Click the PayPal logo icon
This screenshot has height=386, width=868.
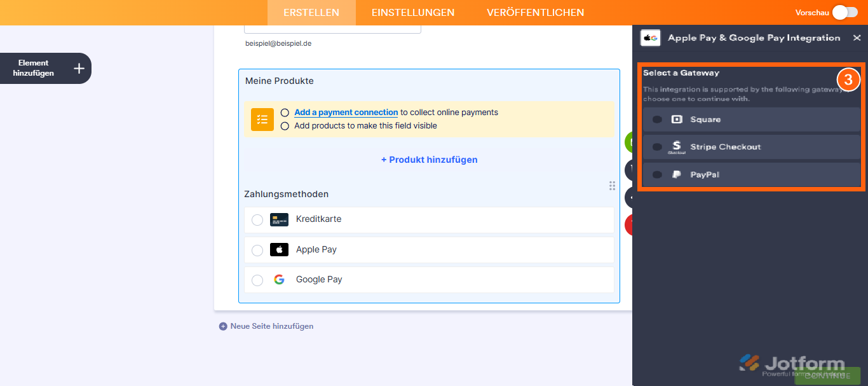(677, 174)
